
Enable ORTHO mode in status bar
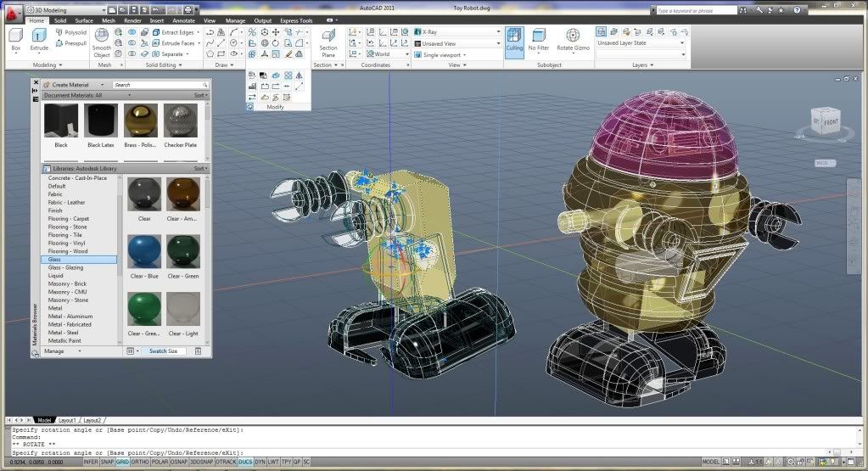point(141,463)
